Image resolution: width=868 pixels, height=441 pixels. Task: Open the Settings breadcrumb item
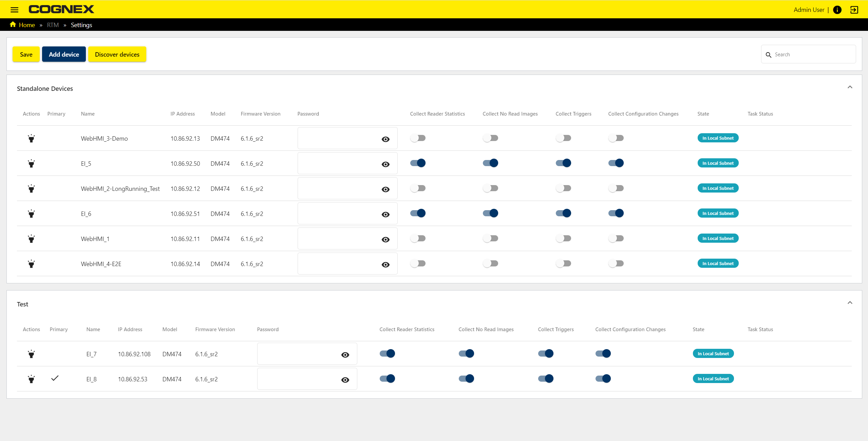(x=81, y=25)
